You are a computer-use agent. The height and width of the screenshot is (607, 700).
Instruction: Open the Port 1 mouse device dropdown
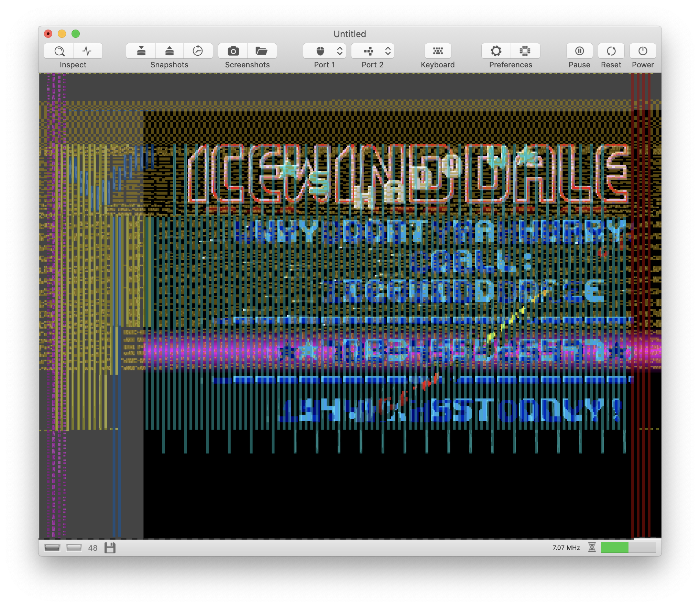(325, 51)
